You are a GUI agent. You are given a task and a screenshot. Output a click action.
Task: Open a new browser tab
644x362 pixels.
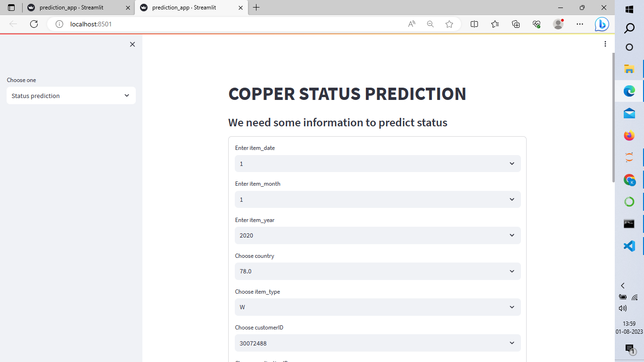(256, 8)
